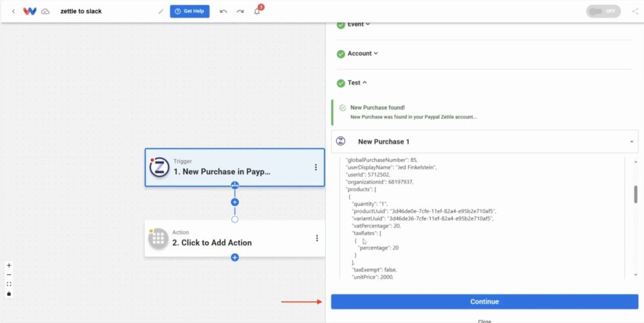Open the trigger step three-dot menu
The width and height of the screenshot is (644, 323).
[x=316, y=167]
